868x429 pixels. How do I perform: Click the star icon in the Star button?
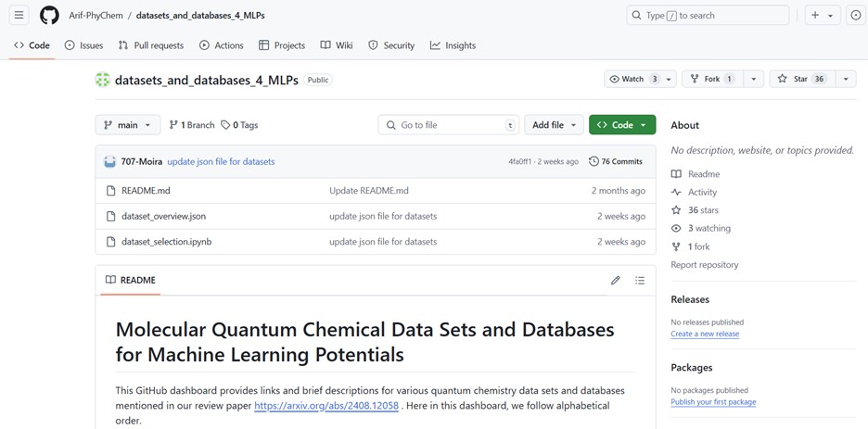point(782,79)
